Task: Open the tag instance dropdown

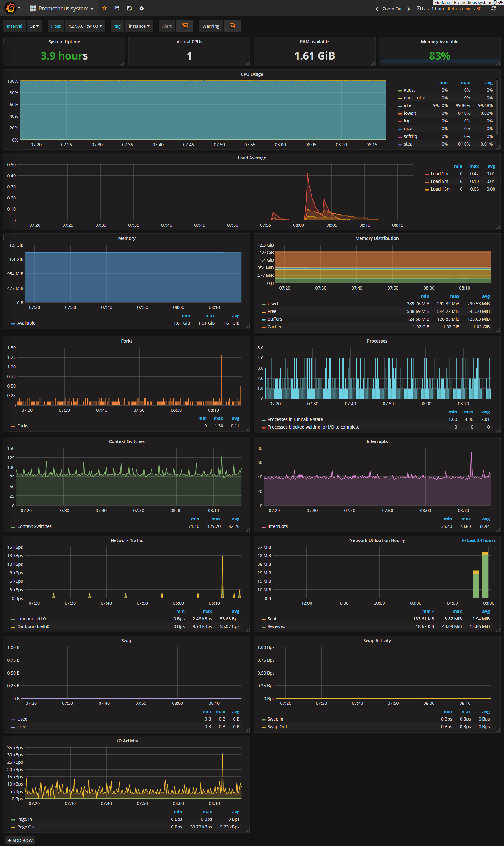Action: 139,26
